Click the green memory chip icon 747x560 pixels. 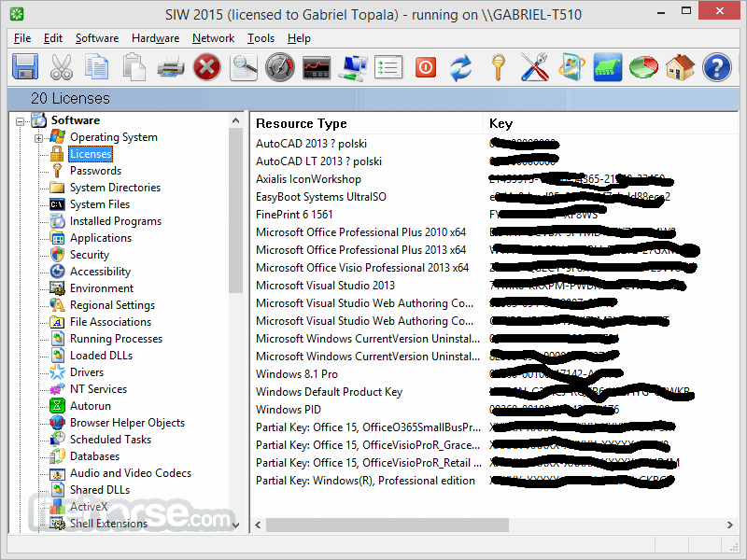point(608,66)
